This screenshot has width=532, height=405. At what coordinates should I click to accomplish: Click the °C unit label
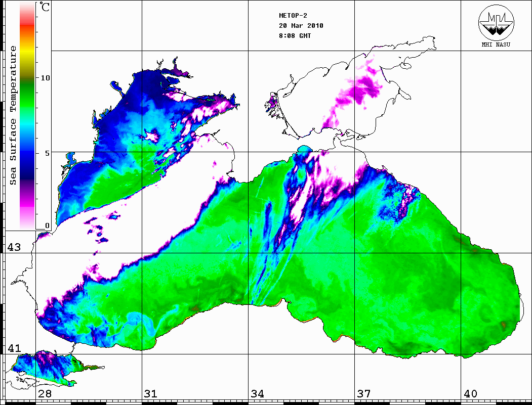45,7
